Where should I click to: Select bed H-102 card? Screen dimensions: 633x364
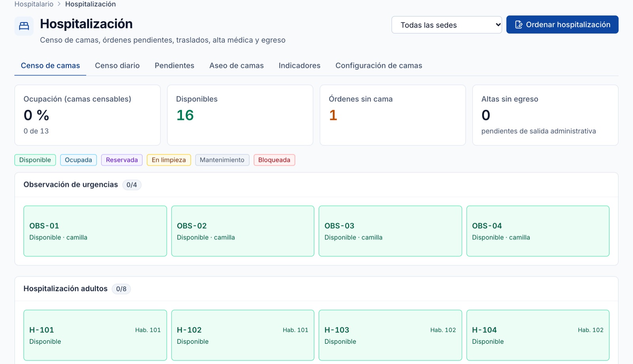pyautogui.click(x=243, y=335)
